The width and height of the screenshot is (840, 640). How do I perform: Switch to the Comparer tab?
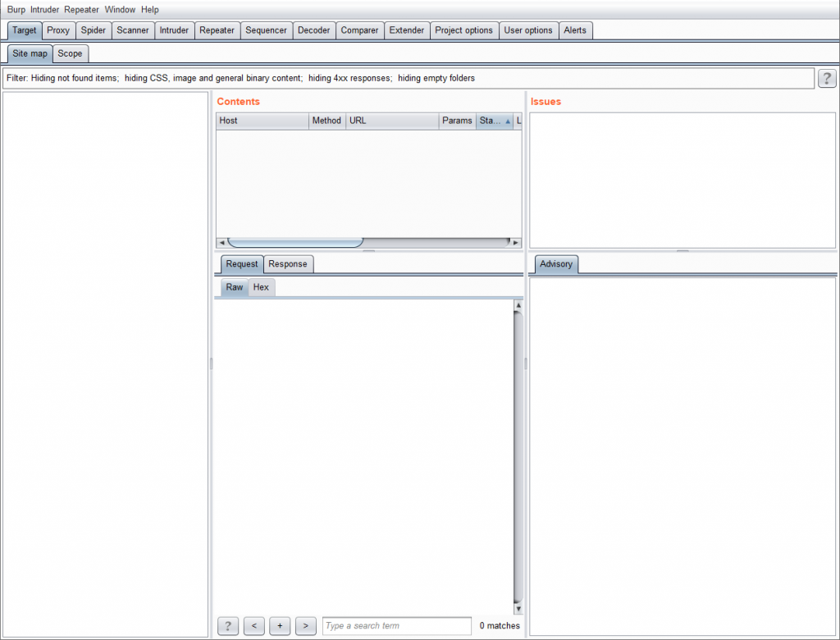[359, 30]
